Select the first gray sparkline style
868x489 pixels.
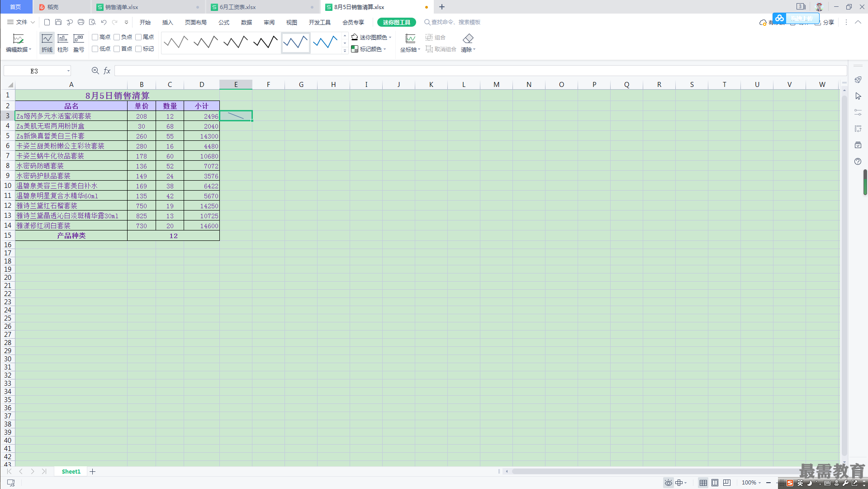tap(176, 43)
